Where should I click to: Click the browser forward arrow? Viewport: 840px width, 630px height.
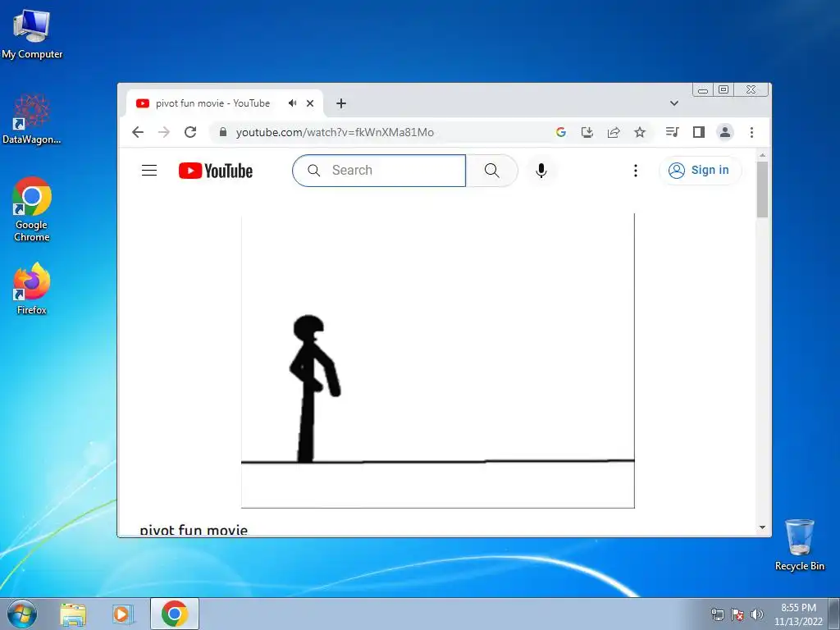[x=164, y=132]
